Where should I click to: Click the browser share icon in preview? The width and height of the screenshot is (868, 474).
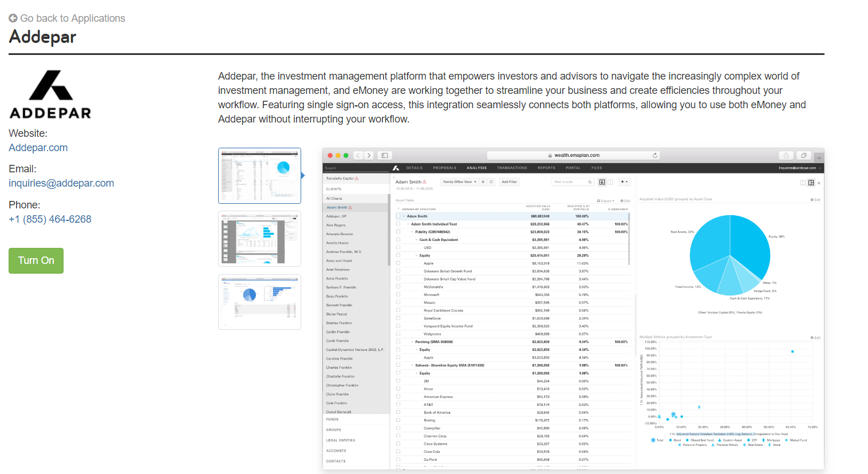click(x=786, y=155)
